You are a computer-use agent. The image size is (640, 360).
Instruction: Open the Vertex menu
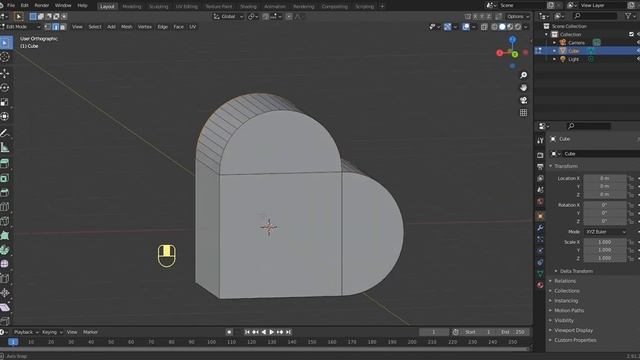pos(144,27)
